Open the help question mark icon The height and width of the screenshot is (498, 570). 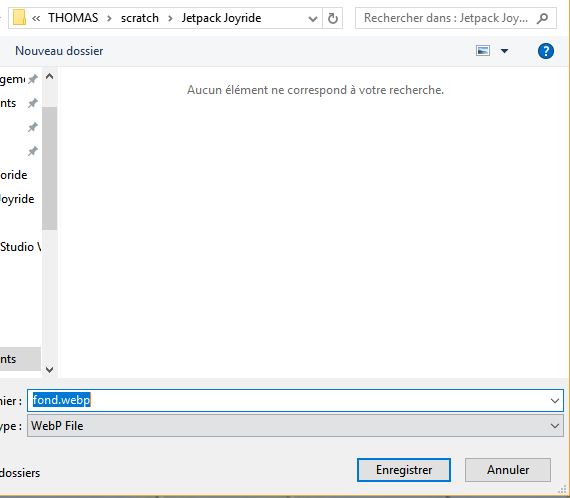point(546,51)
